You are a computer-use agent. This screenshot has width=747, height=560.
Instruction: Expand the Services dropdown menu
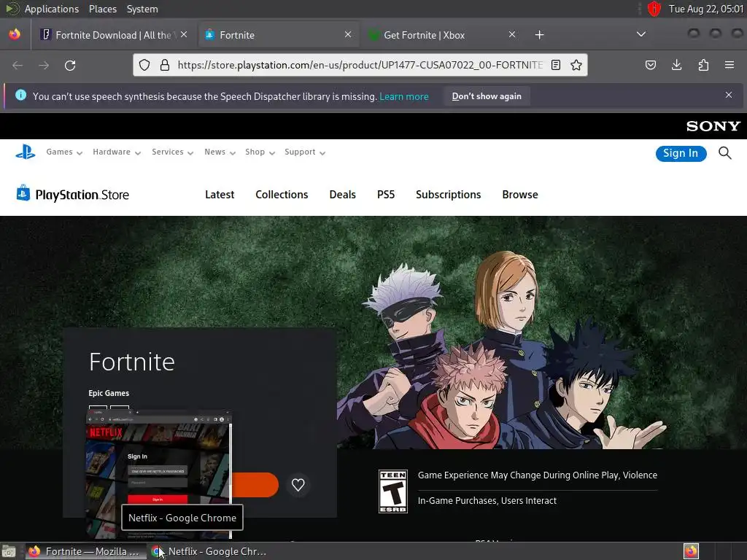pos(172,152)
